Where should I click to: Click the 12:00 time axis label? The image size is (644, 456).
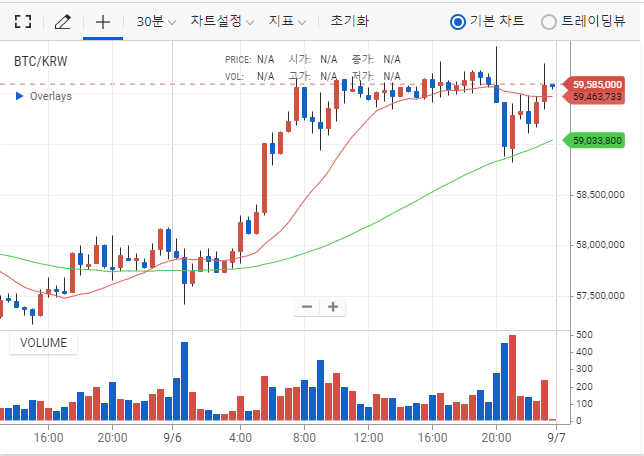click(x=368, y=438)
